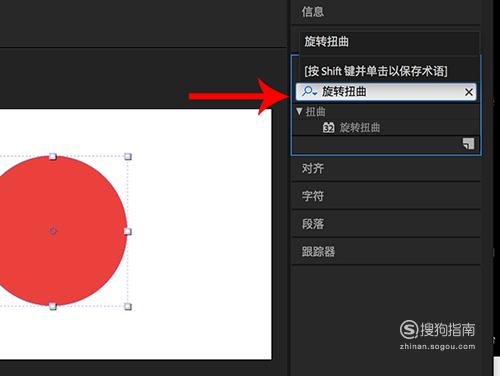Open the 信息 panel
The height and width of the screenshot is (376, 500).
312,12
